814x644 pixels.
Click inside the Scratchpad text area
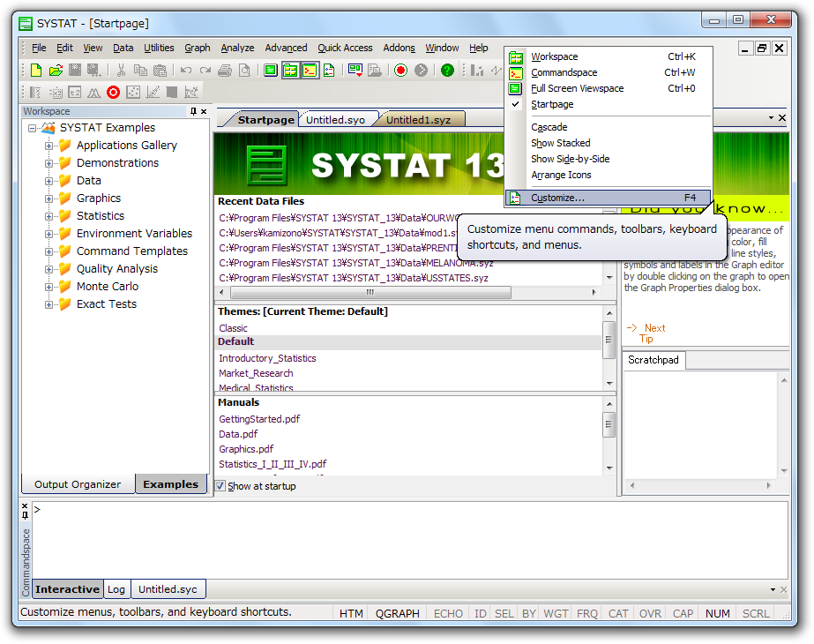(x=701, y=424)
